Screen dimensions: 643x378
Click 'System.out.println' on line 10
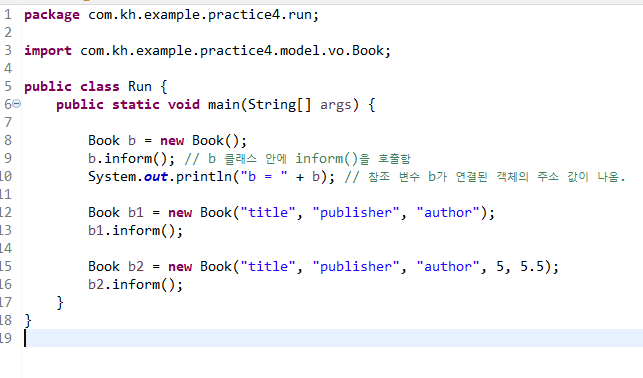tap(160, 177)
